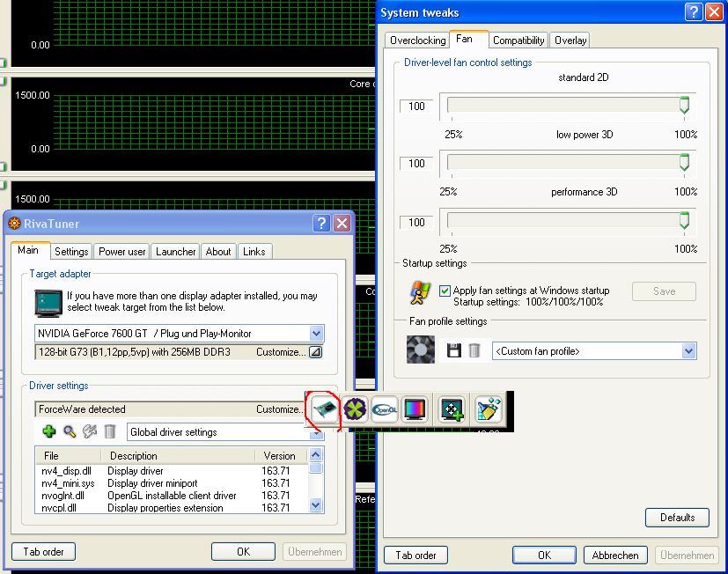
Task: Switch to the Settings tab in RivaTuner
Action: pos(71,252)
